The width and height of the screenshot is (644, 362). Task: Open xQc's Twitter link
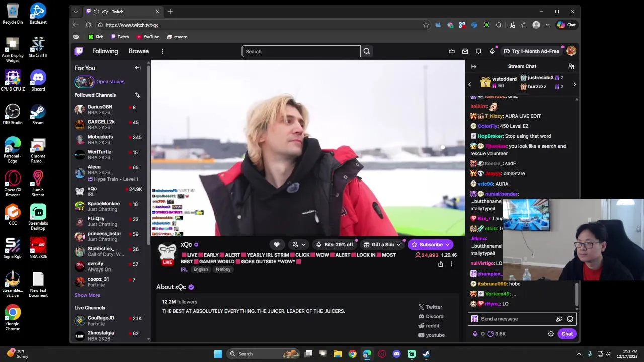click(430, 307)
